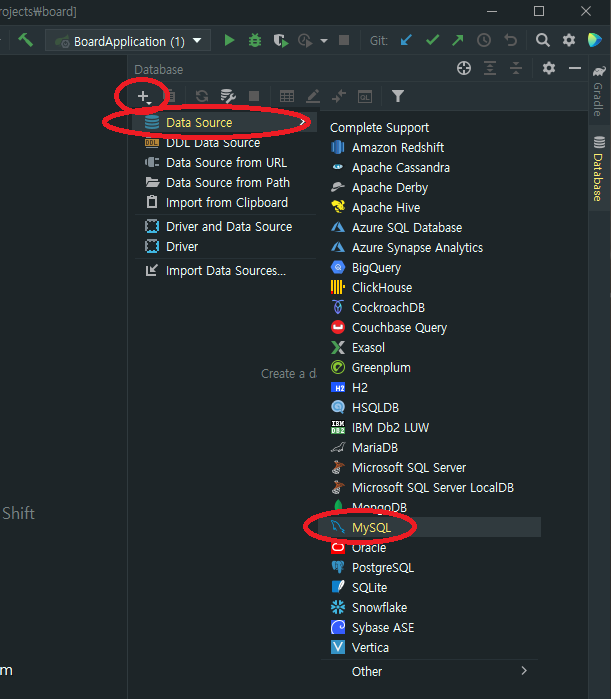The height and width of the screenshot is (699, 611).
Task: Click the Stop square button
Action: 344,41
